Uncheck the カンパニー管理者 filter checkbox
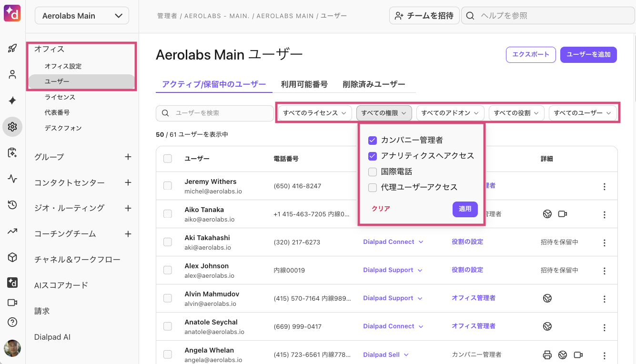 (372, 140)
